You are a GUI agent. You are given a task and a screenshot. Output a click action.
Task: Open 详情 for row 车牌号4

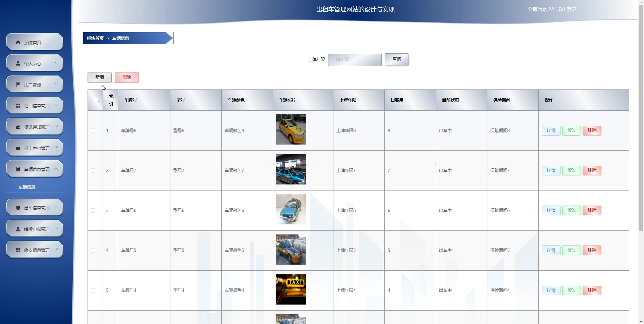point(551,290)
